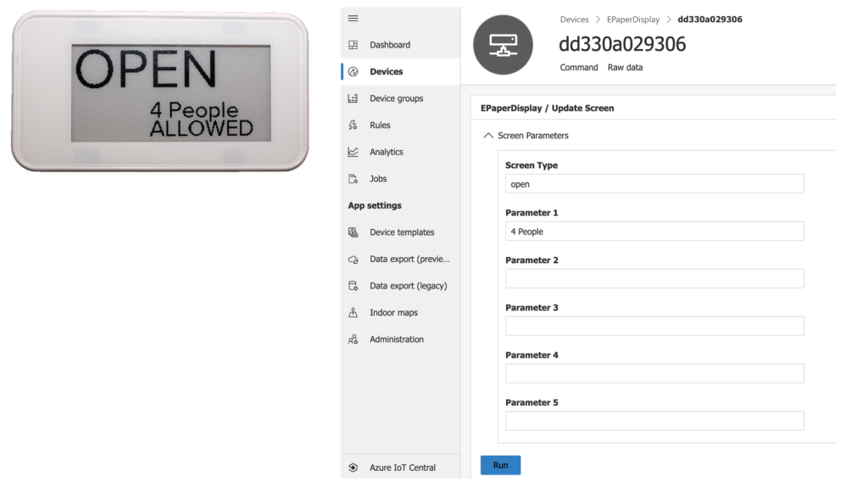The height and width of the screenshot is (487, 868).
Task: Click the Data export preview cloud icon
Action: coord(353,259)
